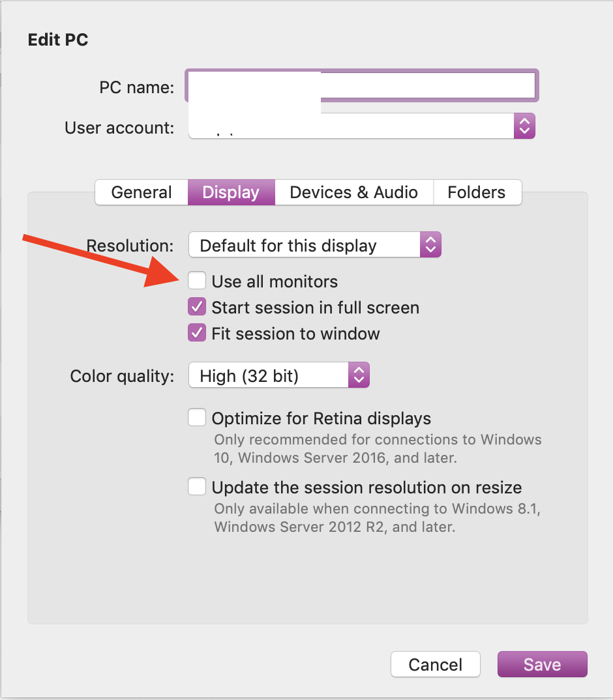
Task: Click the Color quality arrow stepper icon
Action: tap(359, 375)
